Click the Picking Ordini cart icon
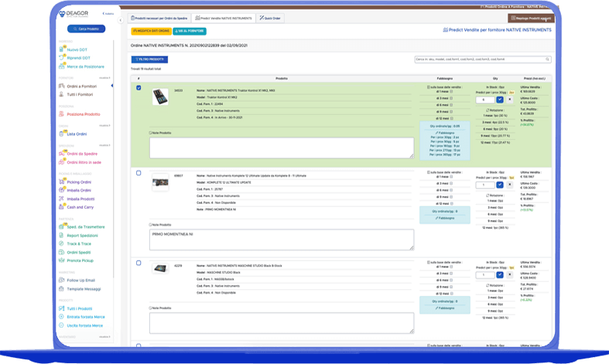The image size is (609, 364). coord(61,182)
